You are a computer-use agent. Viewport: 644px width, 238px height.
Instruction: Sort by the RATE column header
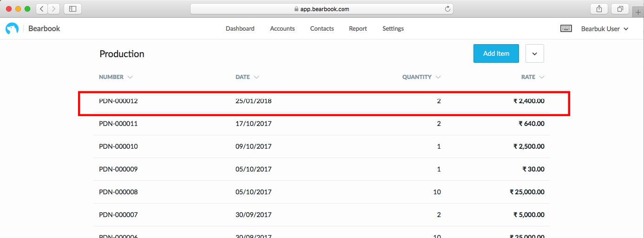coord(533,77)
